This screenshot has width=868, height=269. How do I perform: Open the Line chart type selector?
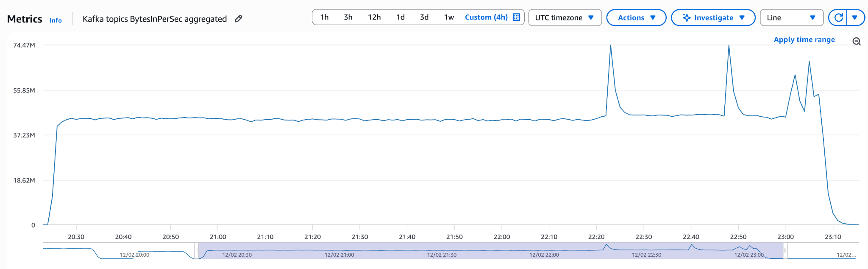(x=791, y=17)
